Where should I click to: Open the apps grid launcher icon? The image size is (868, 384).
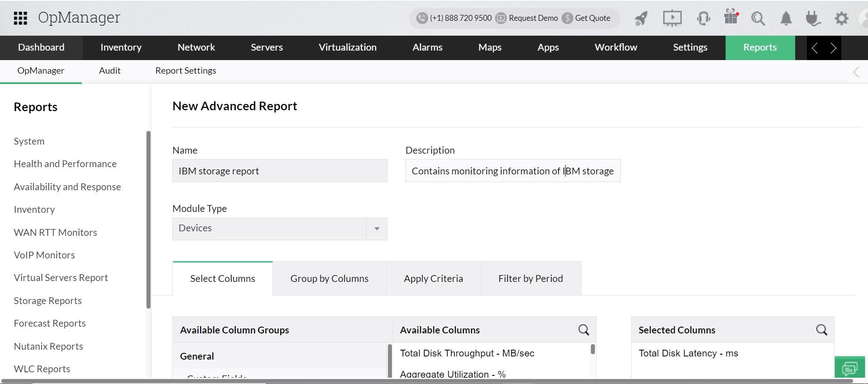tap(20, 18)
